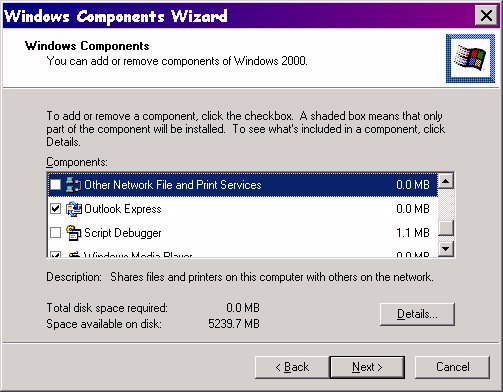This screenshot has height=392, width=503.
Task: Click the Script Debugger icon
Action: pos(73,233)
